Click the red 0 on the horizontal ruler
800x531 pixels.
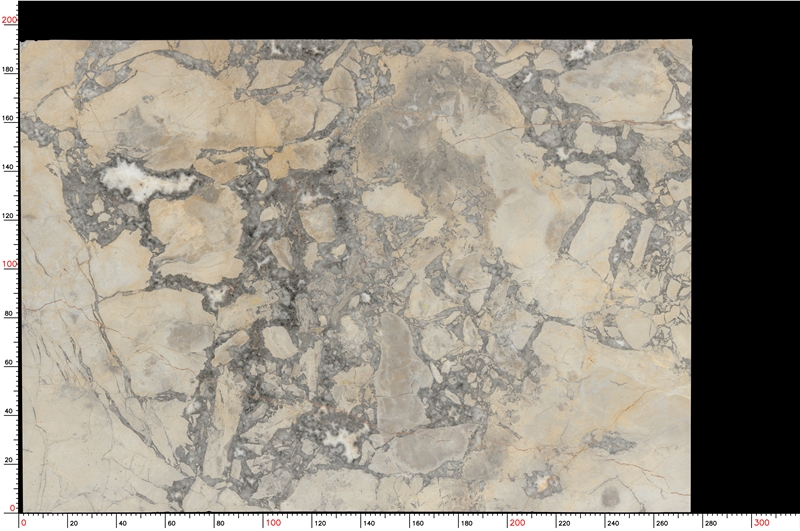click(x=23, y=523)
